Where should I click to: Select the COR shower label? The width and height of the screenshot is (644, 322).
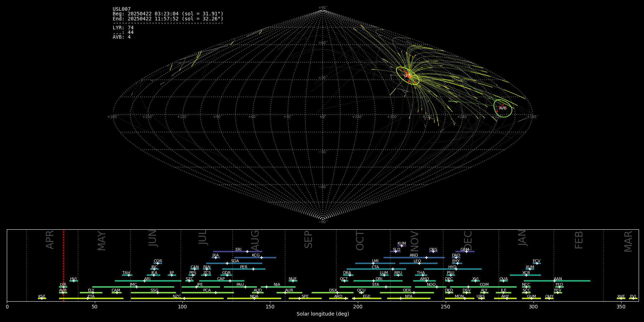(158, 261)
